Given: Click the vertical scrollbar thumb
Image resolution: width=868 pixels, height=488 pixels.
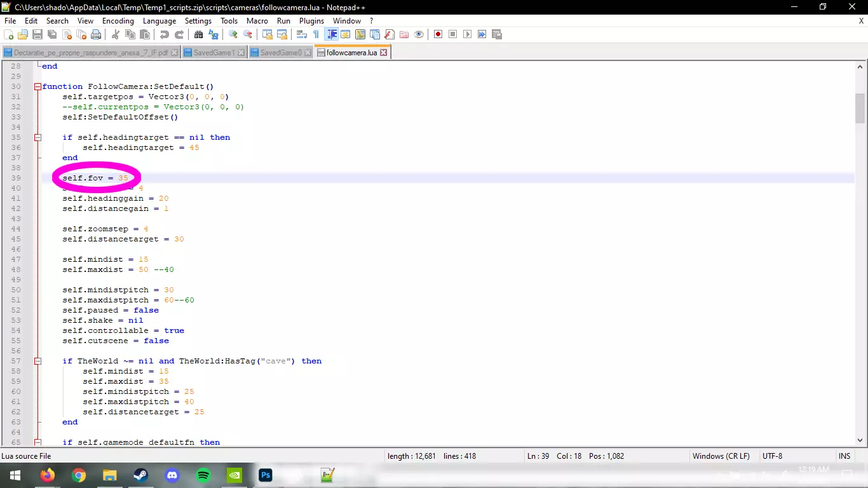Looking at the screenshot, I should 860,108.
